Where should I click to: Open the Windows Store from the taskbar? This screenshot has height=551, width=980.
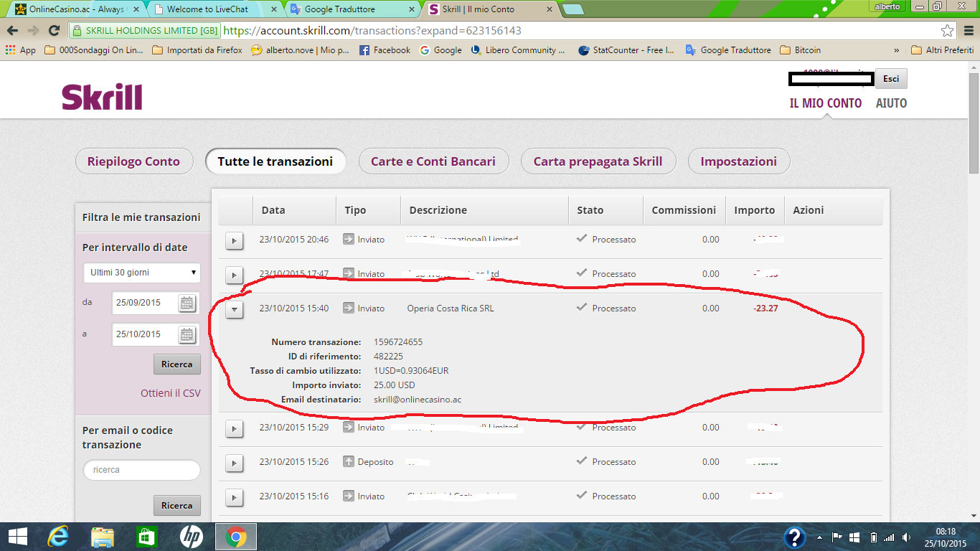pyautogui.click(x=147, y=537)
